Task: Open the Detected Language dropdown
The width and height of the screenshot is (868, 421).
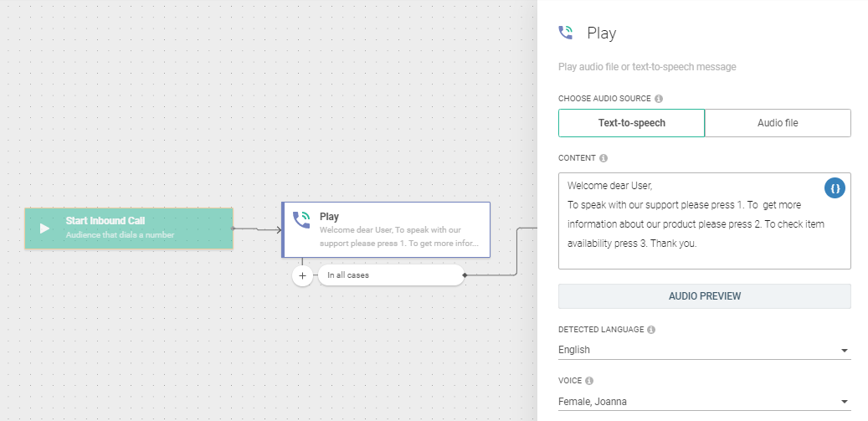Action: click(704, 350)
